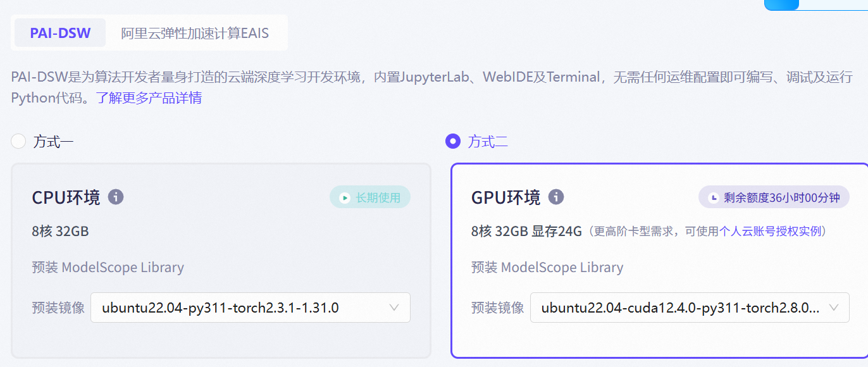Image resolution: width=868 pixels, height=367 pixels.
Task: Expand CPU image list via chevron arrow
Action: click(394, 308)
